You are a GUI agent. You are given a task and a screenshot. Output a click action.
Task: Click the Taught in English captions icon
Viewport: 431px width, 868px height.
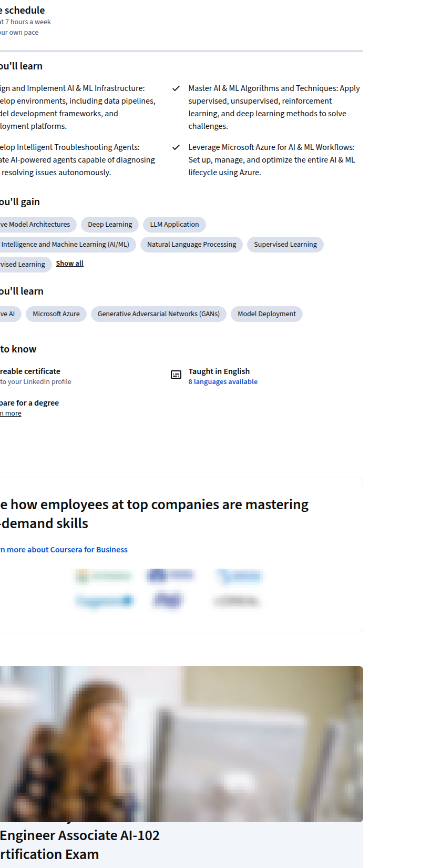[x=176, y=375]
